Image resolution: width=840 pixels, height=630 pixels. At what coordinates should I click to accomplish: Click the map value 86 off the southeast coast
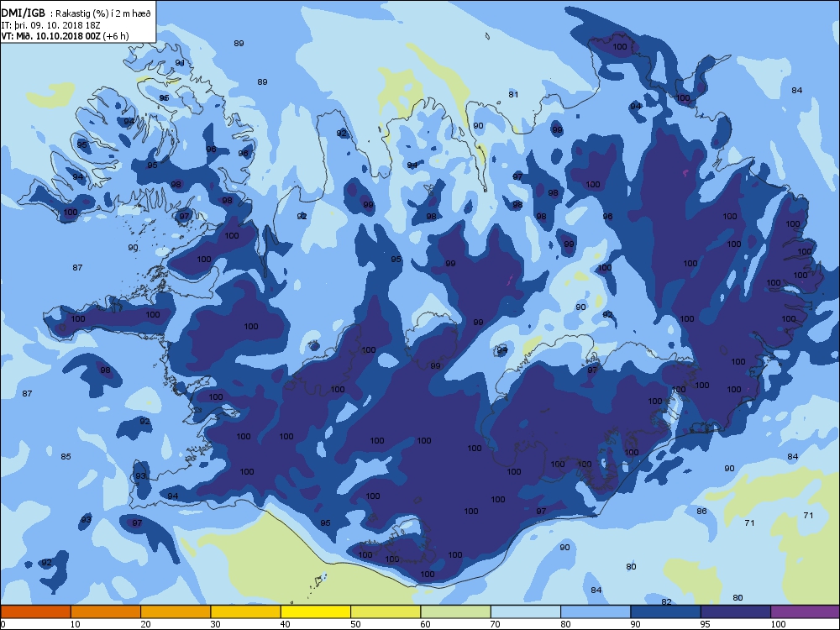click(701, 511)
